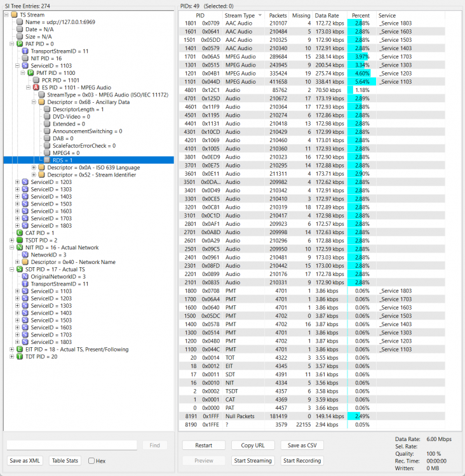This screenshot has width=465, height=476.
Task: Click the TSDT PID = 2 icon
Action: pos(19,241)
